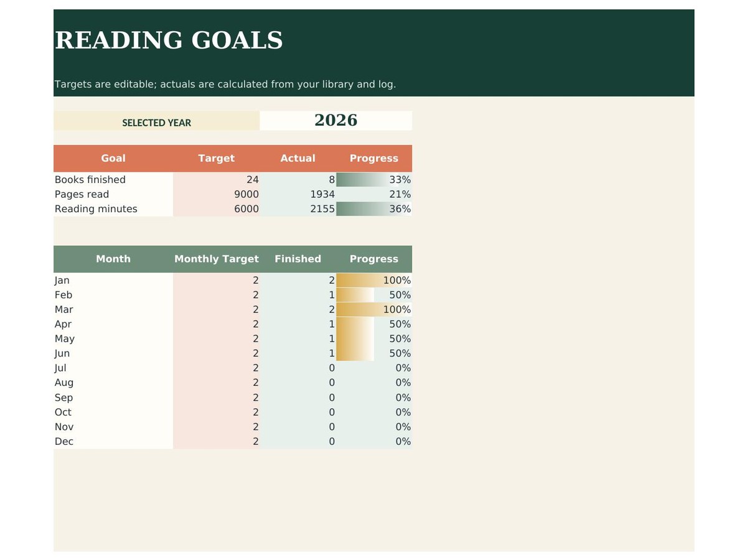Click the Pages read actual value 1934
The height and width of the screenshot is (560, 747).
[x=298, y=194]
